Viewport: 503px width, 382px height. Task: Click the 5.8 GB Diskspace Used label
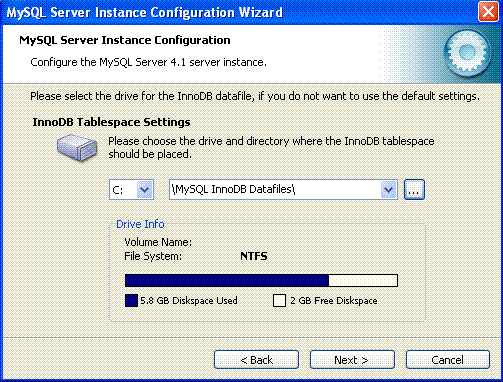click(189, 301)
